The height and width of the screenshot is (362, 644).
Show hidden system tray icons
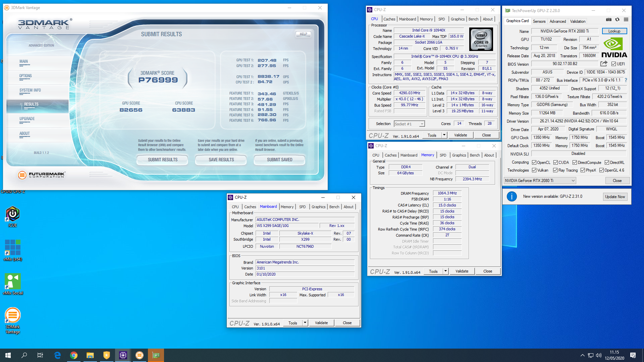(x=583, y=355)
